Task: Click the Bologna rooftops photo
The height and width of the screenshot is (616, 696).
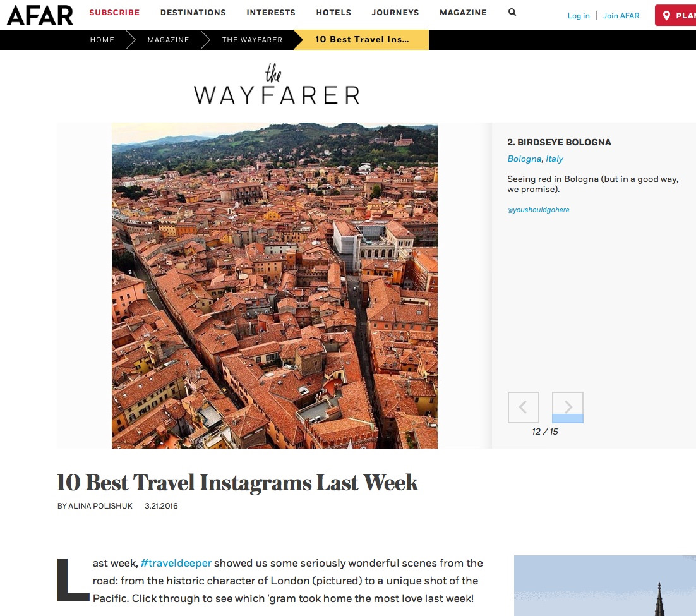Action: point(274,286)
